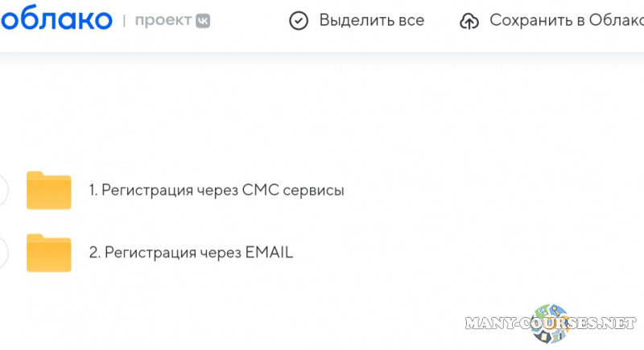Open the second yellow folder icon
The image size is (644, 350).
click(49, 253)
